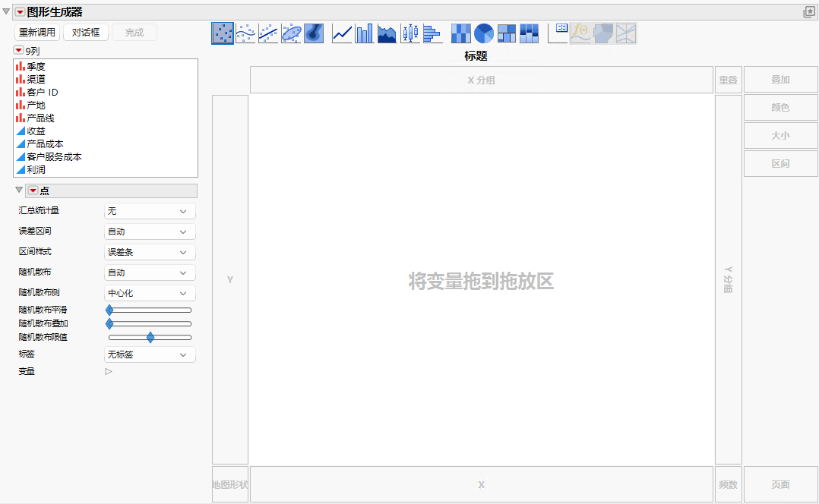Select the 产地 column
Image resolution: width=819 pixels, height=504 pixels.
tap(36, 106)
